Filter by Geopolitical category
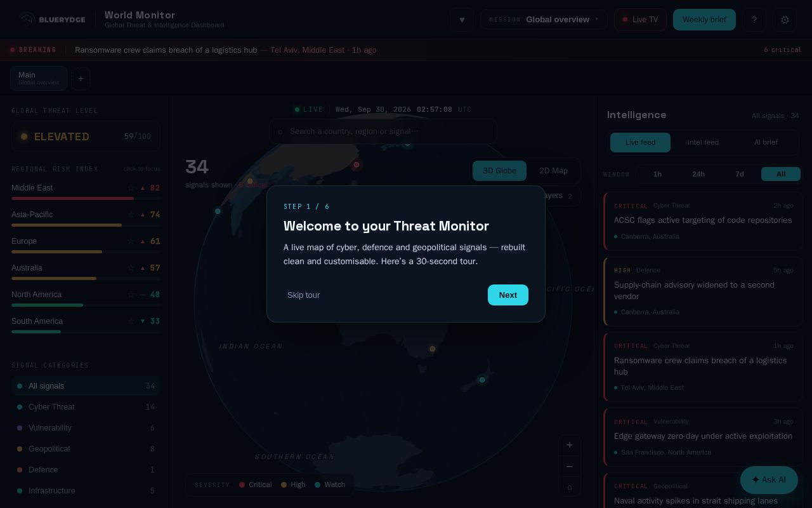This screenshot has height=508, width=812. tap(86, 449)
